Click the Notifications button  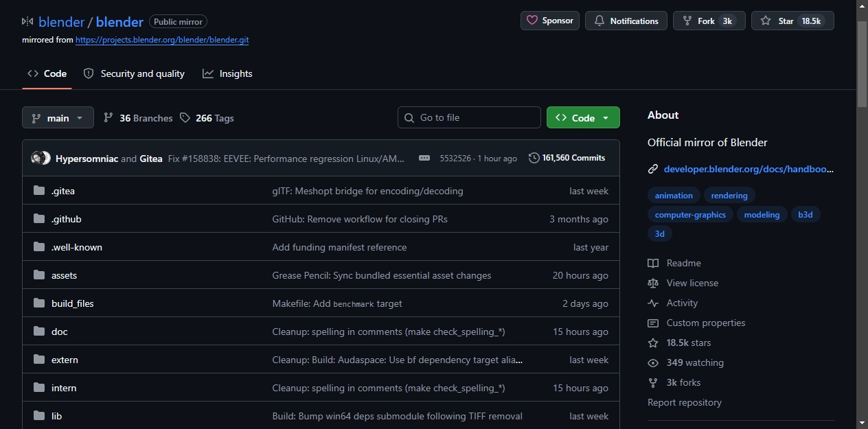pyautogui.click(x=626, y=21)
